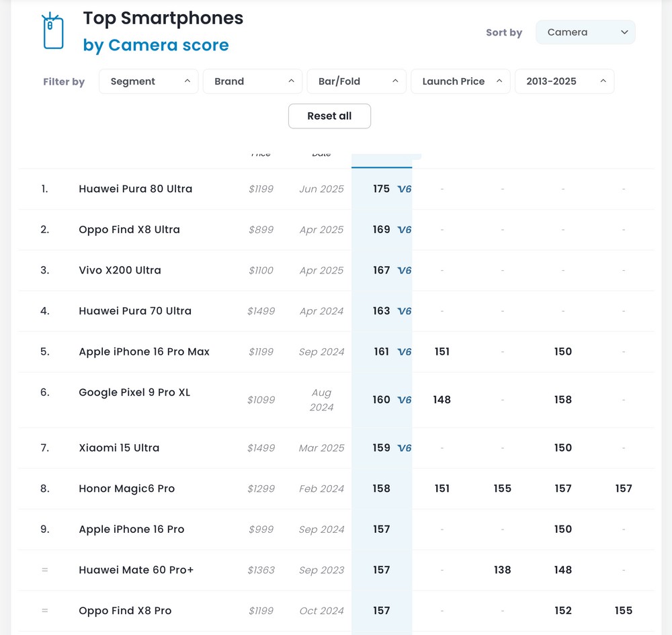Click $999 price of Apple iPhone 16 Pro
The image size is (672, 635).
261,530
